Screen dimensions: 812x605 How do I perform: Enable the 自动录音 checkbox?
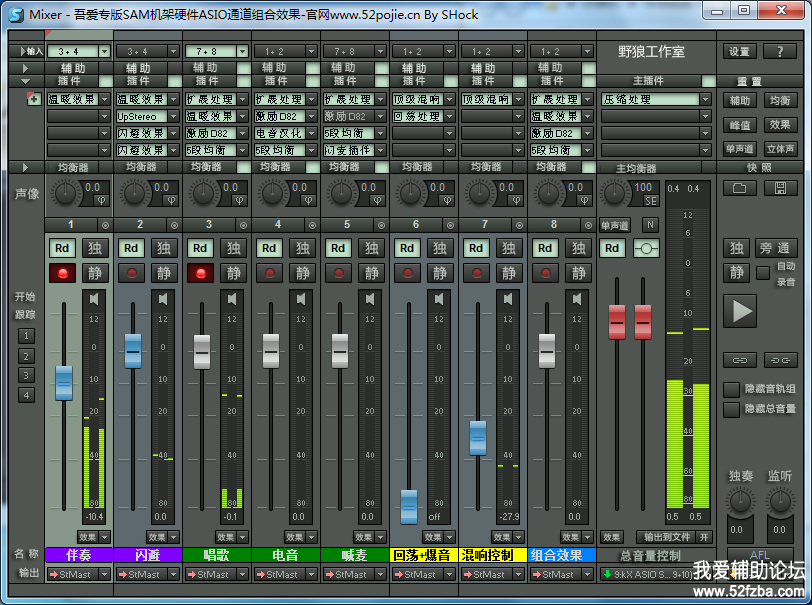(x=762, y=272)
